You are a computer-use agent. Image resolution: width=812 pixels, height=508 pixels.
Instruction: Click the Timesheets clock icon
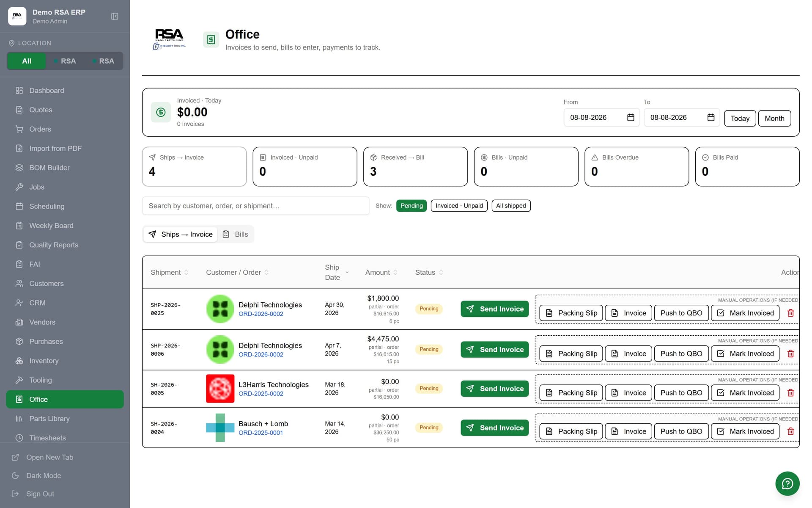pos(19,438)
